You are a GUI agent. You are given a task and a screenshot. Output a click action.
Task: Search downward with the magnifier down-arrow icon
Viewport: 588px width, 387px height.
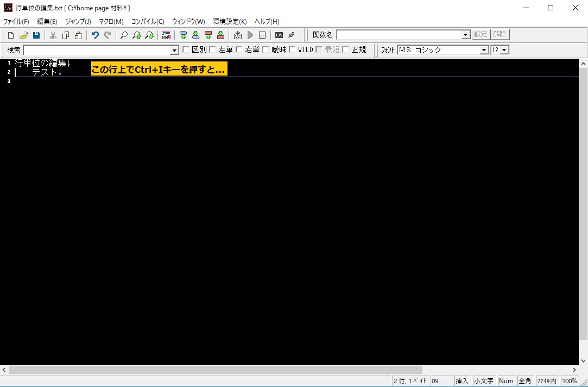click(x=149, y=35)
